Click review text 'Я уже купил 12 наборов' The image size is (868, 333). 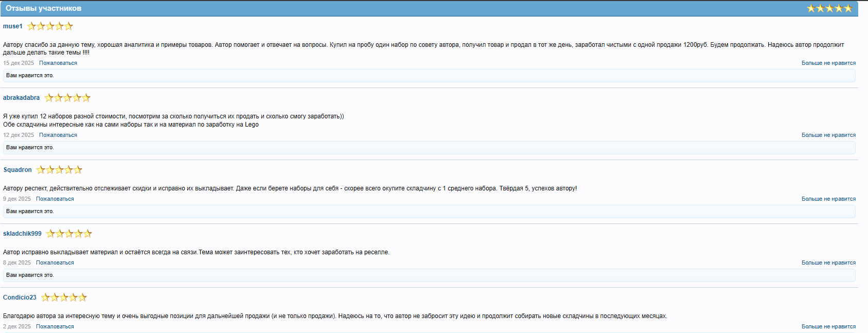point(173,116)
